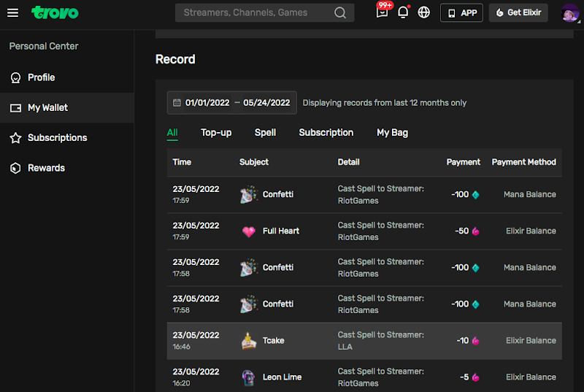This screenshot has width=584, height=392.
Task: Switch to the Subscription tab
Action: (326, 132)
